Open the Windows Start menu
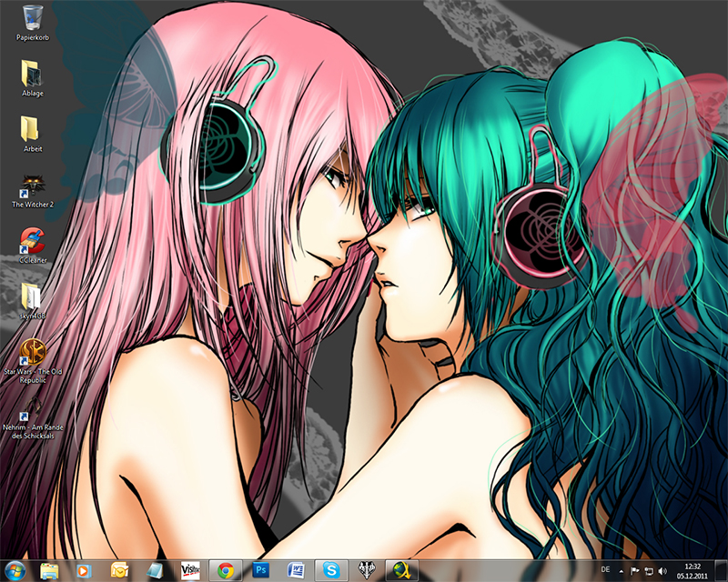The width and height of the screenshot is (728, 582). (x=15, y=570)
